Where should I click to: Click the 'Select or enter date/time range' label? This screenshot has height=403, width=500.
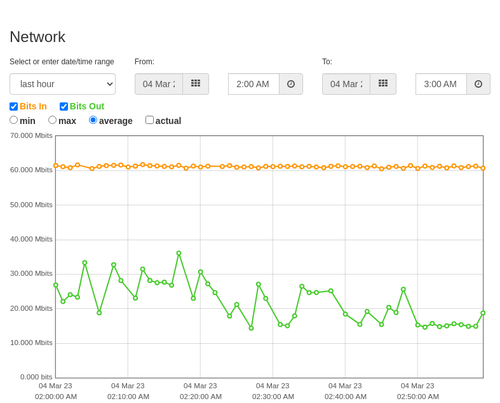tap(62, 62)
